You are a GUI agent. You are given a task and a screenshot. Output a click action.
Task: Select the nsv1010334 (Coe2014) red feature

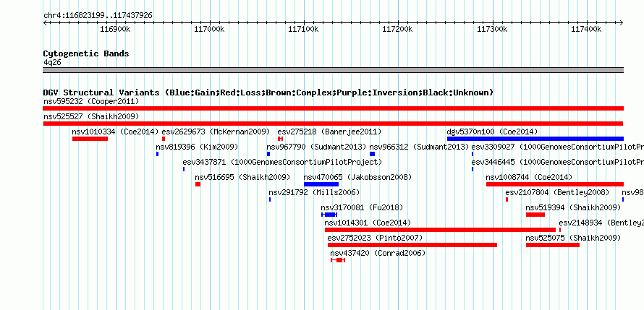(x=90, y=139)
